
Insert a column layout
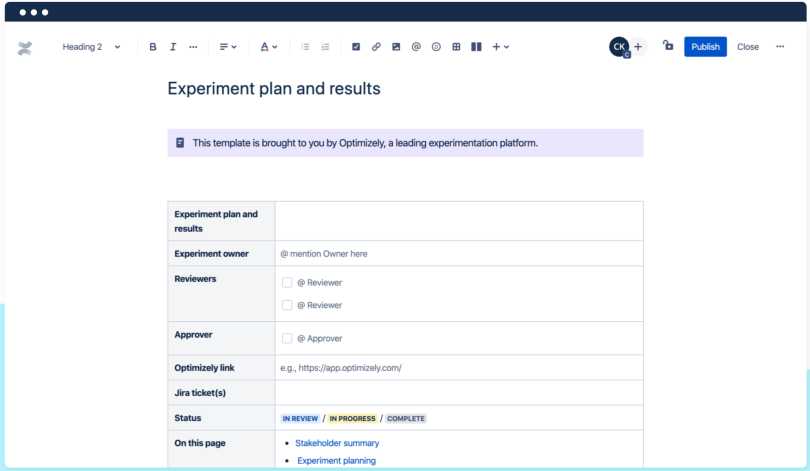tap(476, 47)
